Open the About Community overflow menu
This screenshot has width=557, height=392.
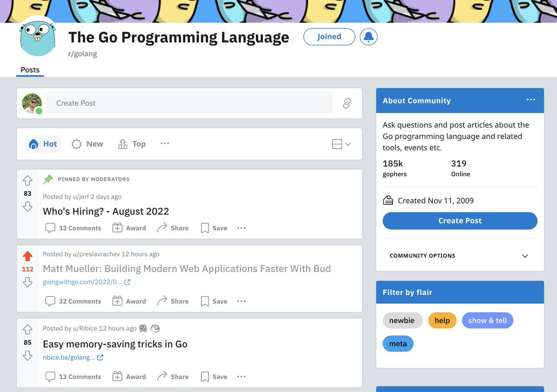[x=531, y=100]
